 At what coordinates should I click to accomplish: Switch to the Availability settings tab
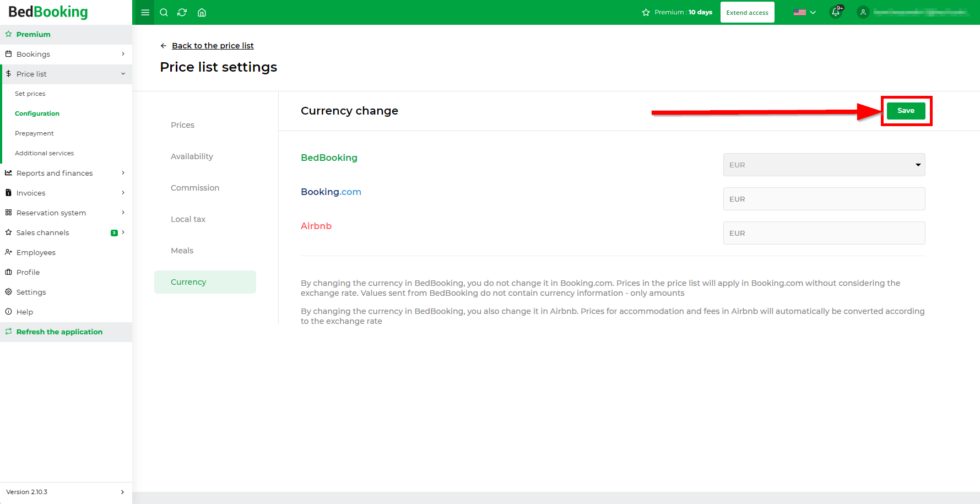click(192, 156)
